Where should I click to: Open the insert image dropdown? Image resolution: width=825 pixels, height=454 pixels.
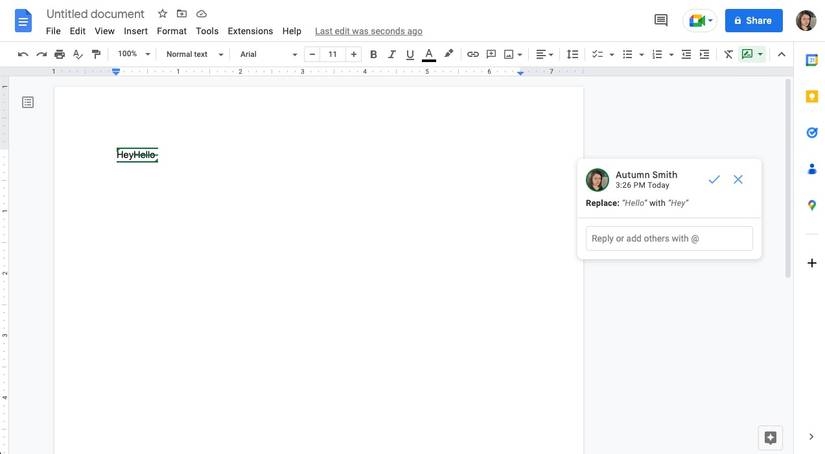point(512,54)
